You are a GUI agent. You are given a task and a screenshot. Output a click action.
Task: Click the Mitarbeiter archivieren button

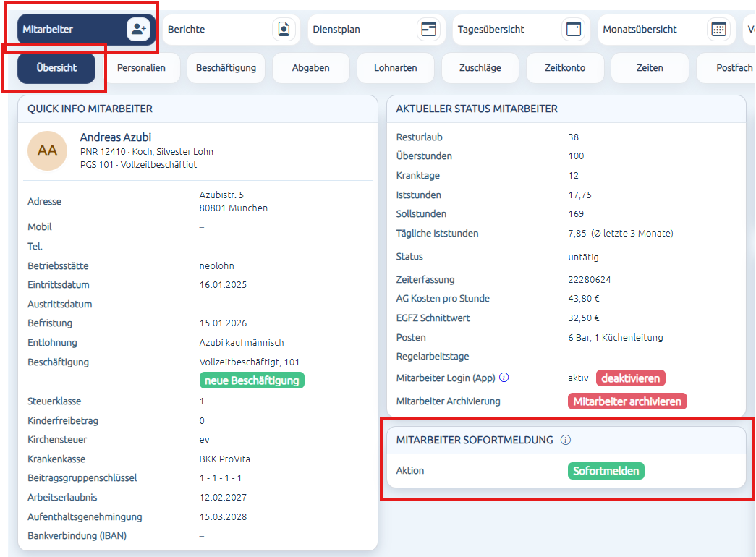point(627,401)
